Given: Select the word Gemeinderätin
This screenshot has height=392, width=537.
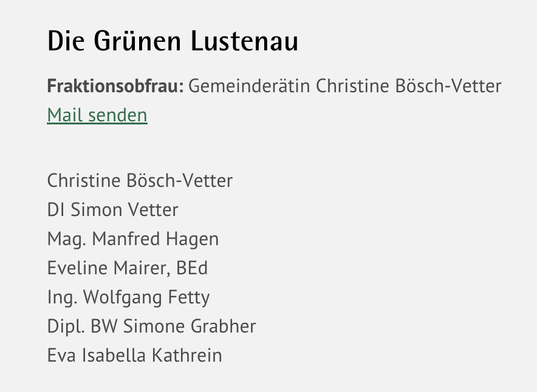Looking at the screenshot, I should (249, 86).
